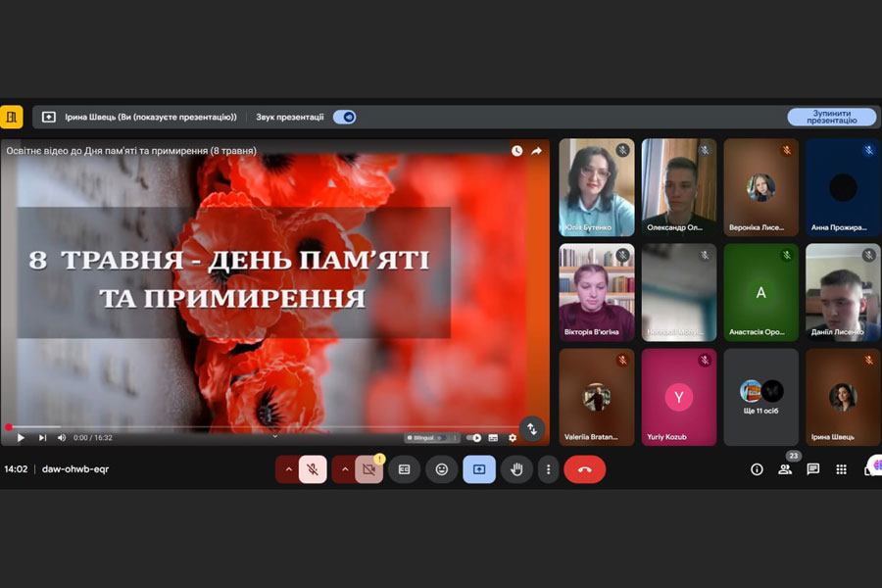Screen dimensions: 882x588
Task: Click the video title Освітнє відео text
Action: pyautogui.click(x=131, y=151)
